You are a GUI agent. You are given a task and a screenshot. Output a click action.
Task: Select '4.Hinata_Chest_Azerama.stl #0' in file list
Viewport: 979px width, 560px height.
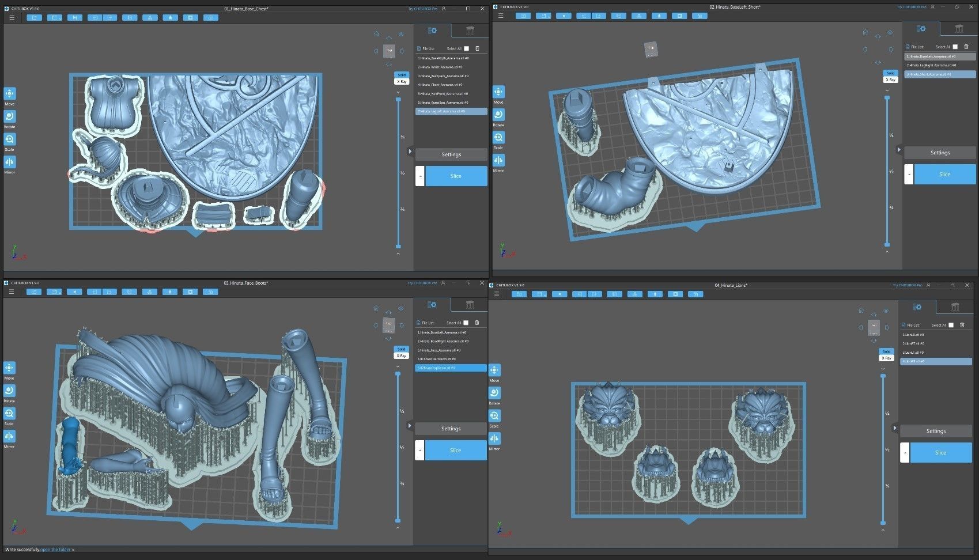pyautogui.click(x=451, y=85)
